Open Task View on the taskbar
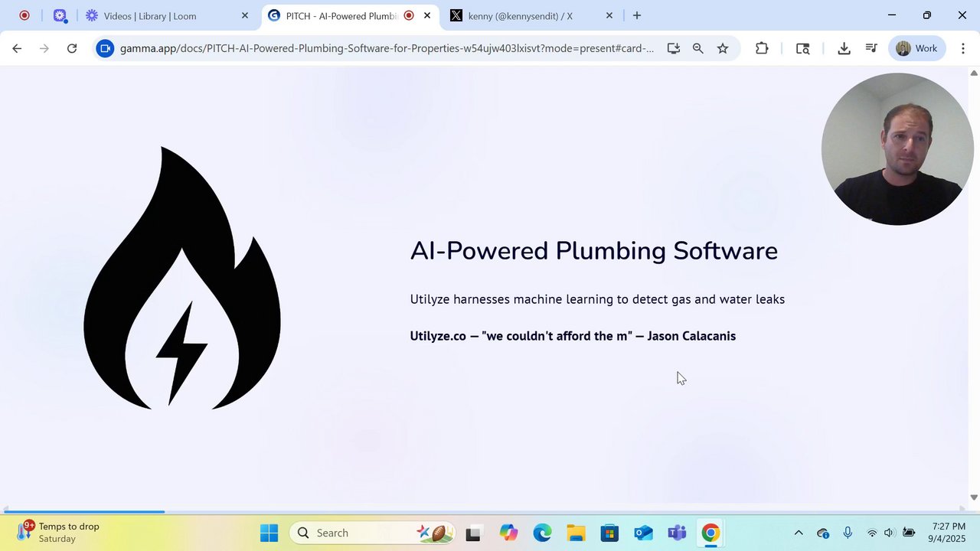This screenshot has height=551, width=980. click(x=473, y=533)
